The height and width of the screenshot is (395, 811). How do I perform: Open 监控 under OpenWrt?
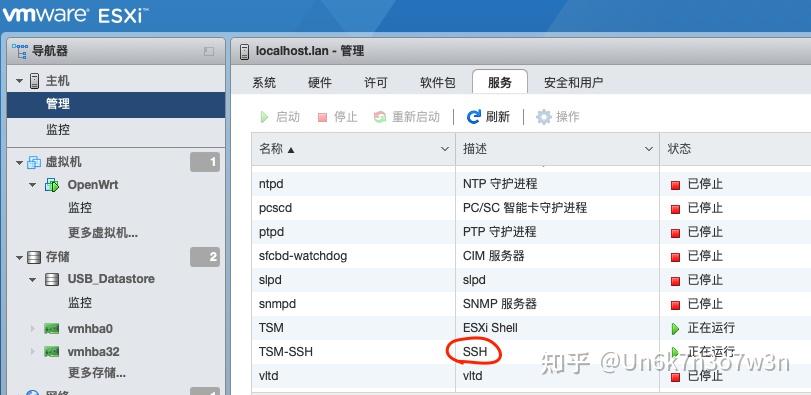(80, 208)
